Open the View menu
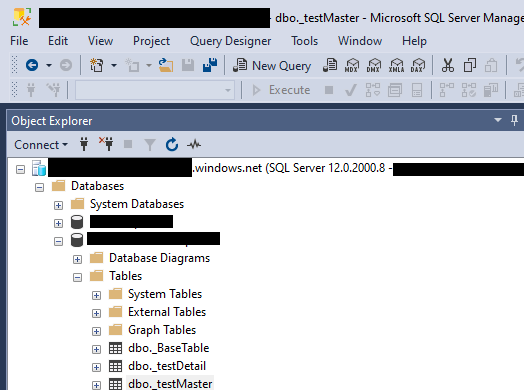Viewport: 524px width, 390px height. [x=100, y=41]
